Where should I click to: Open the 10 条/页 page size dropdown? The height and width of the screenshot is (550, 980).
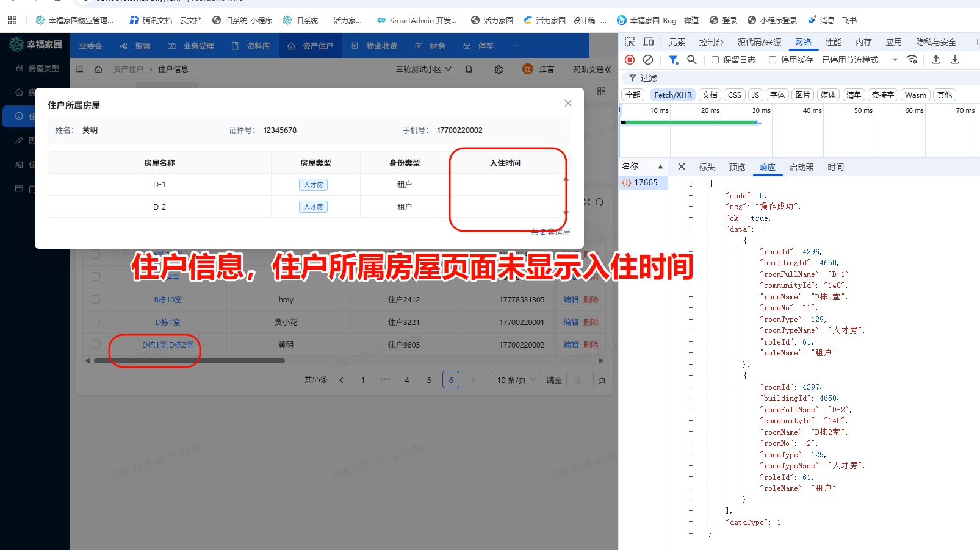(x=516, y=379)
